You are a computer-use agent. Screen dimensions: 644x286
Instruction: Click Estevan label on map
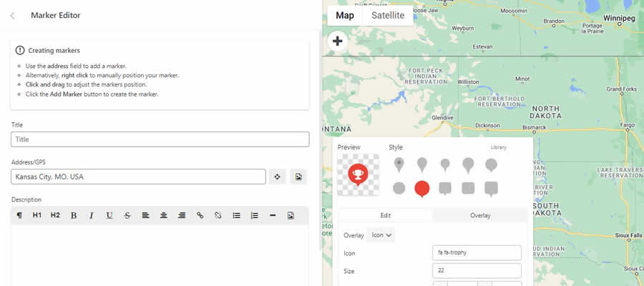click(482, 46)
